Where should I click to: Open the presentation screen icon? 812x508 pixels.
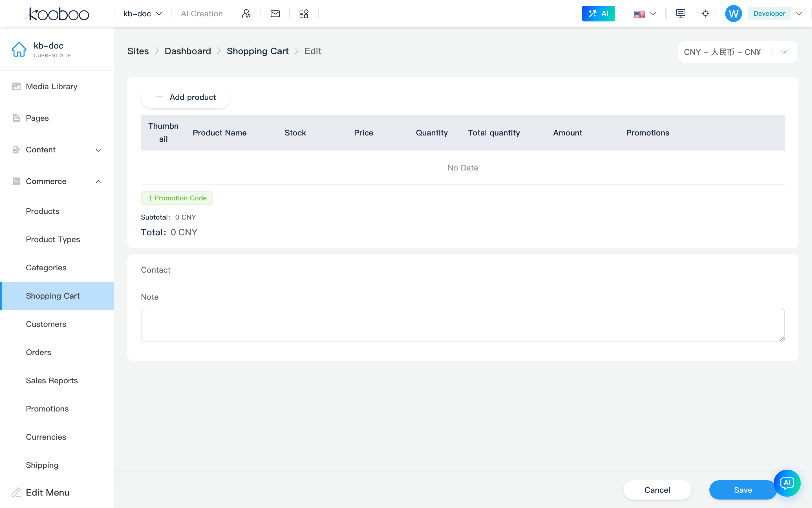click(680, 14)
